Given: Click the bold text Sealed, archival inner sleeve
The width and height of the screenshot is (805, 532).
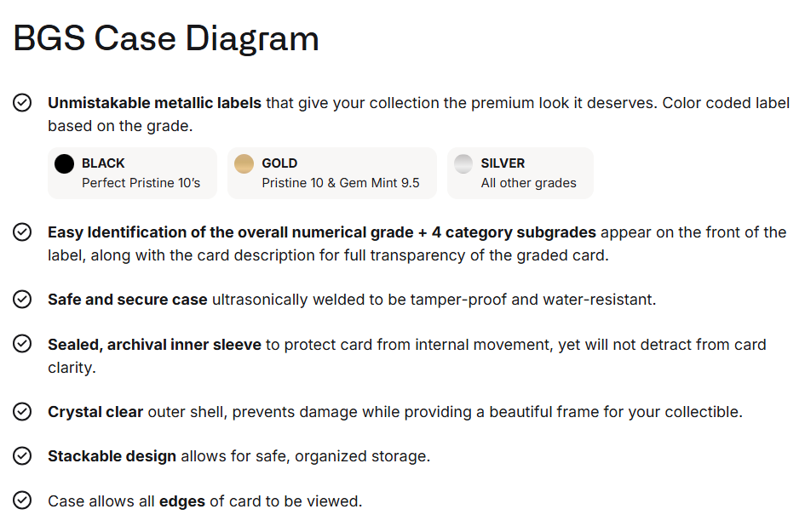Looking at the screenshot, I should (154, 344).
